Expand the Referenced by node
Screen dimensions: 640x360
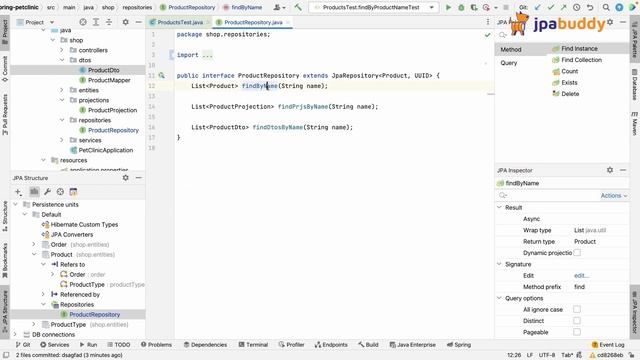pos(43,294)
